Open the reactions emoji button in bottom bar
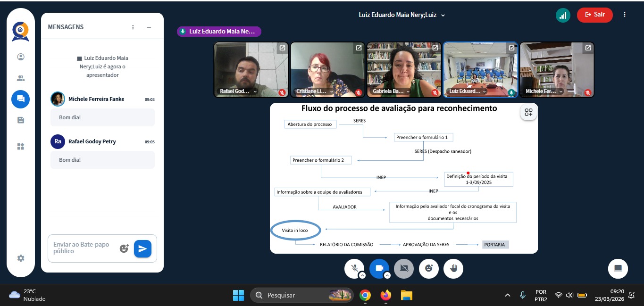 [x=429, y=268]
